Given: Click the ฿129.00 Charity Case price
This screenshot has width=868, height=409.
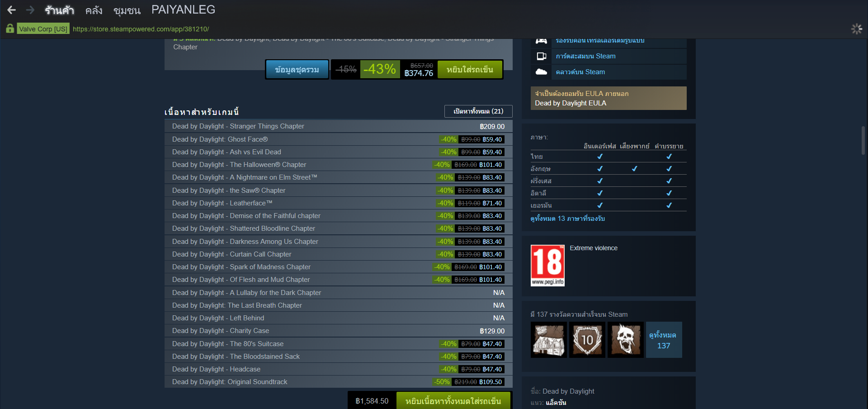Looking at the screenshot, I should coord(492,331).
